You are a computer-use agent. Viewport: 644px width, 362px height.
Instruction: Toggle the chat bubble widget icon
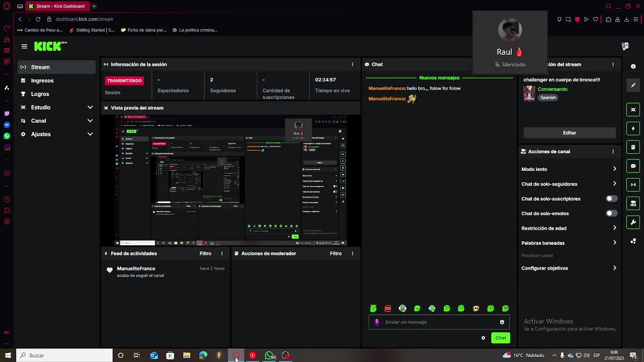click(633, 166)
